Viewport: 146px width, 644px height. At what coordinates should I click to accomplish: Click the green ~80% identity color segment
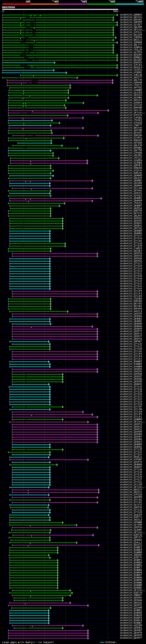(101, 4)
